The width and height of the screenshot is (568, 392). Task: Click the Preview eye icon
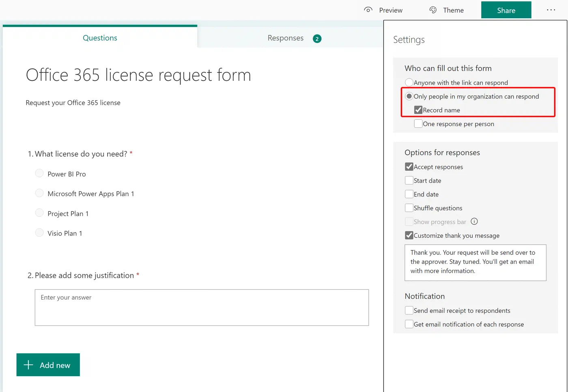(x=368, y=10)
